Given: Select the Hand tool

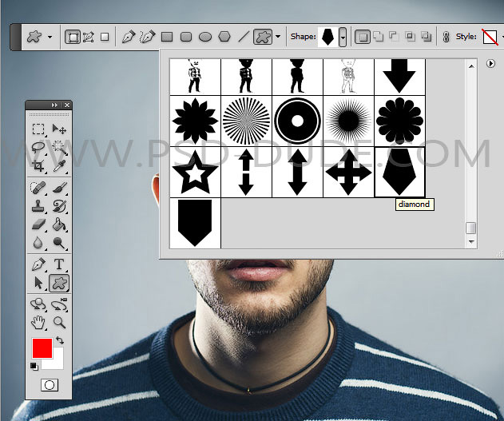Looking at the screenshot, I should pos(38,323).
